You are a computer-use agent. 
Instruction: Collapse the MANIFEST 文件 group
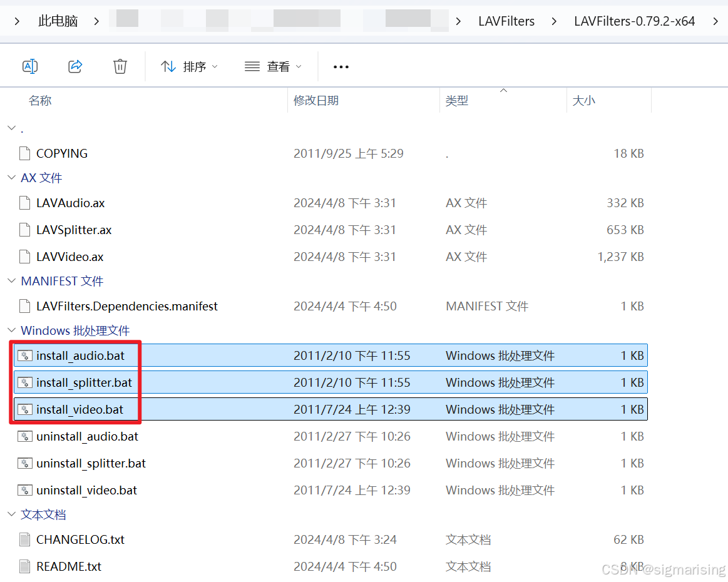pos(12,281)
